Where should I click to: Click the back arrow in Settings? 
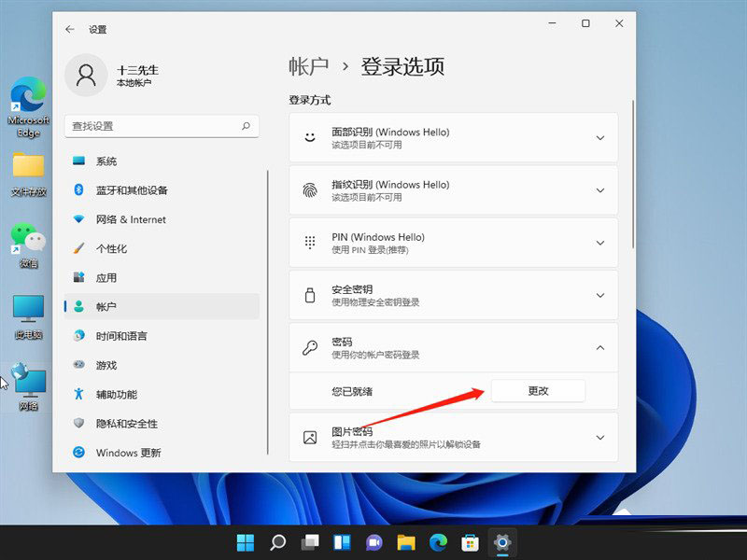70,30
